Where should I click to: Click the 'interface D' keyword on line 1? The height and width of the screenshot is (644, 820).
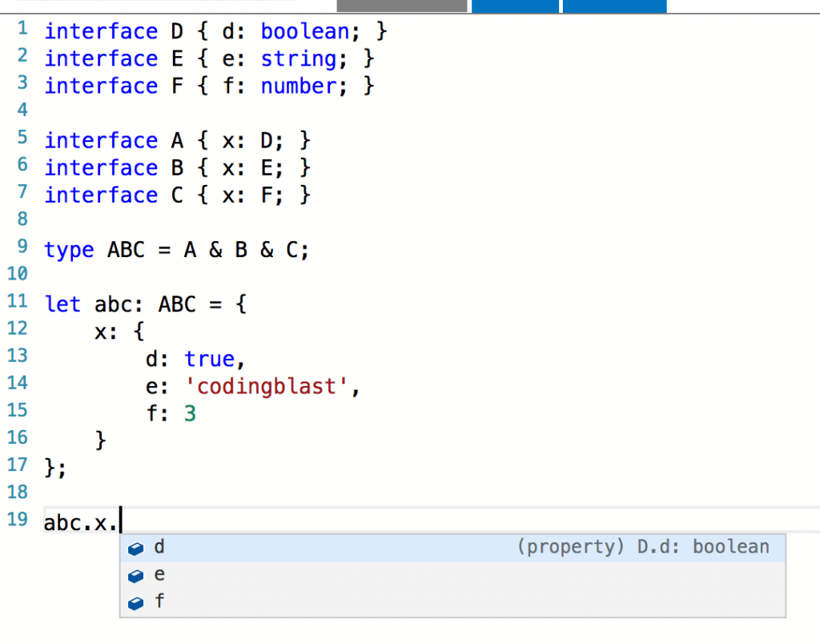click(101, 31)
